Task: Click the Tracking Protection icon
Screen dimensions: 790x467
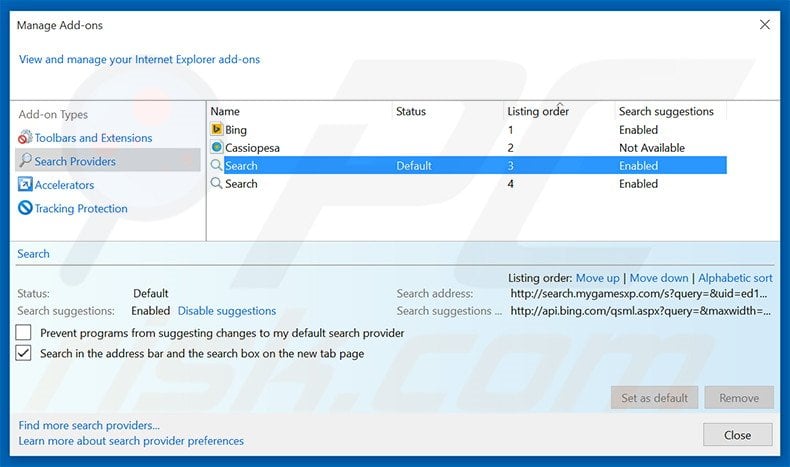Action: coord(25,208)
